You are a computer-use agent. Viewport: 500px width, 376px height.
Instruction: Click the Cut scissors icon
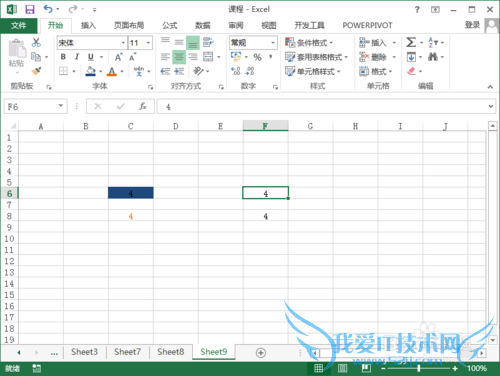click(x=36, y=42)
